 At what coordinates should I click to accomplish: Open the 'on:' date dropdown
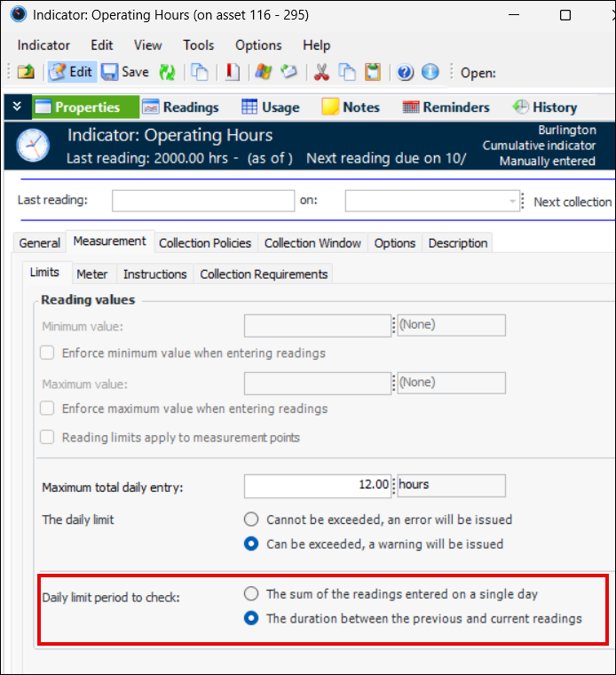coord(512,201)
